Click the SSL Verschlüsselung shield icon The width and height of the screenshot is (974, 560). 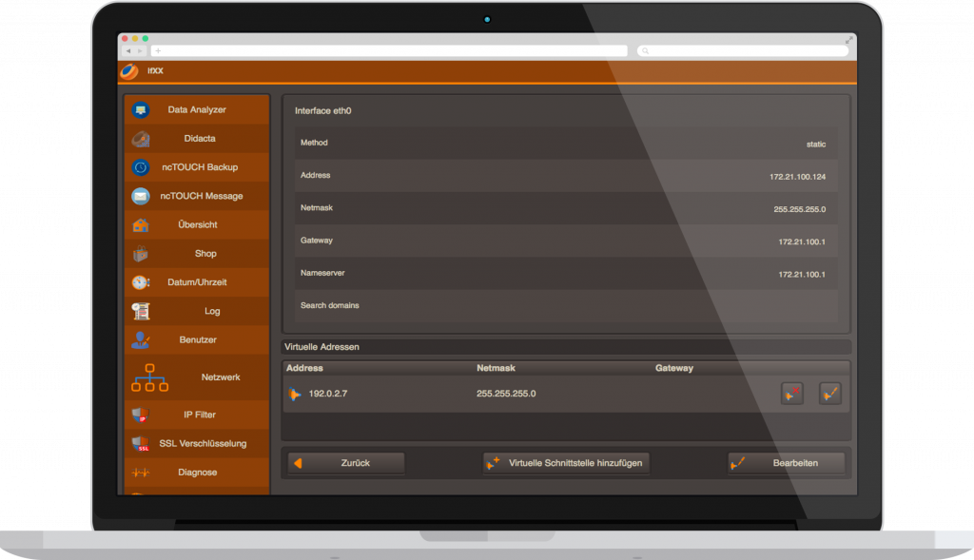(141, 444)
